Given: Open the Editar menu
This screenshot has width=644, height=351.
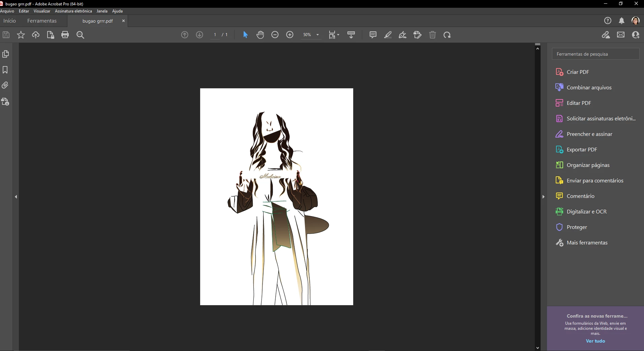Looking at the screenshot, I should pyautogui.click(x=24, y=11).
